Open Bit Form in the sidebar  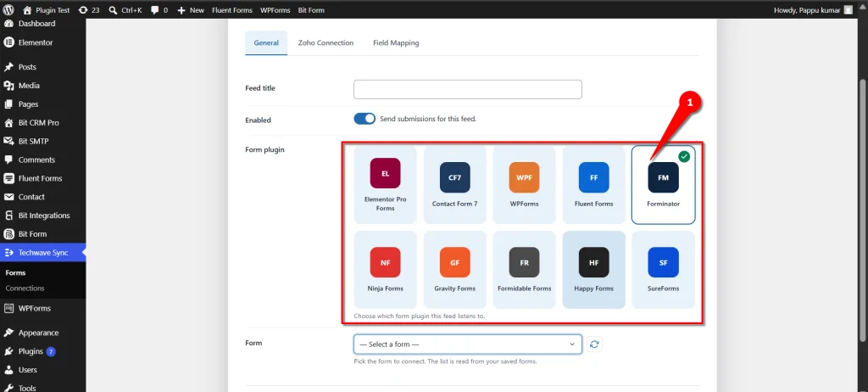[42, 234]
